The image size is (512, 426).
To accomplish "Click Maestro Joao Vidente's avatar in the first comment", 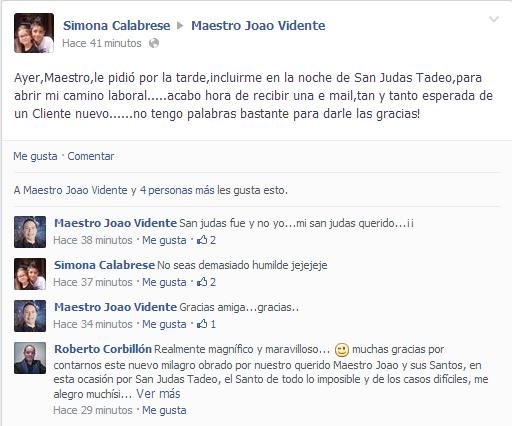I will coord(30,232).
